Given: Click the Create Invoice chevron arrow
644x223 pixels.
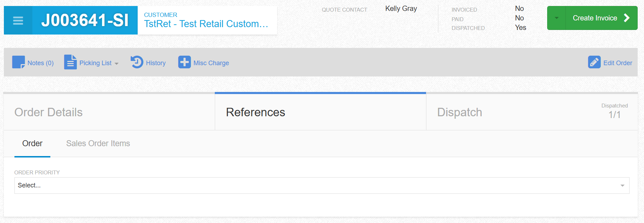Looking at the screenshot, I should coord(627,18).
